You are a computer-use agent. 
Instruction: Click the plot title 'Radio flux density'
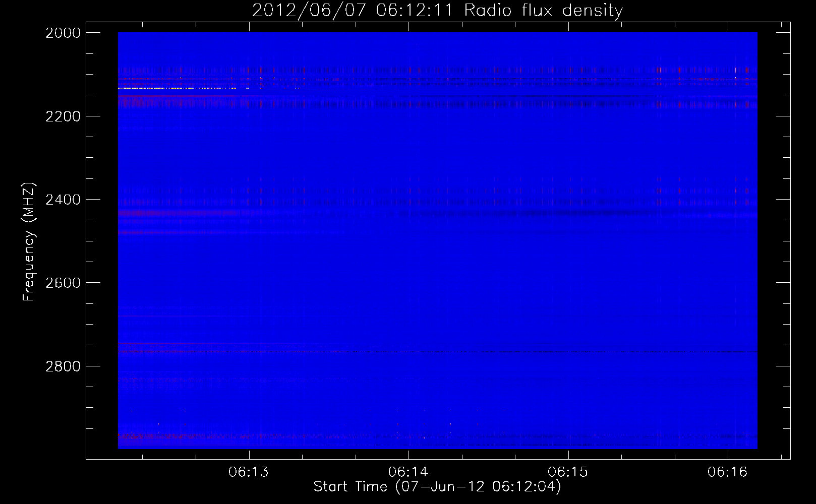(544, 11)
